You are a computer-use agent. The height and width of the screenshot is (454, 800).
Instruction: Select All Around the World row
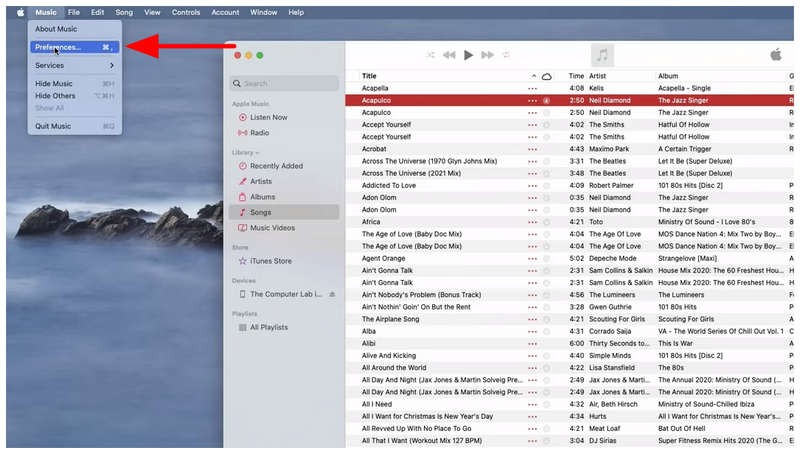click(x=569, y=368)
